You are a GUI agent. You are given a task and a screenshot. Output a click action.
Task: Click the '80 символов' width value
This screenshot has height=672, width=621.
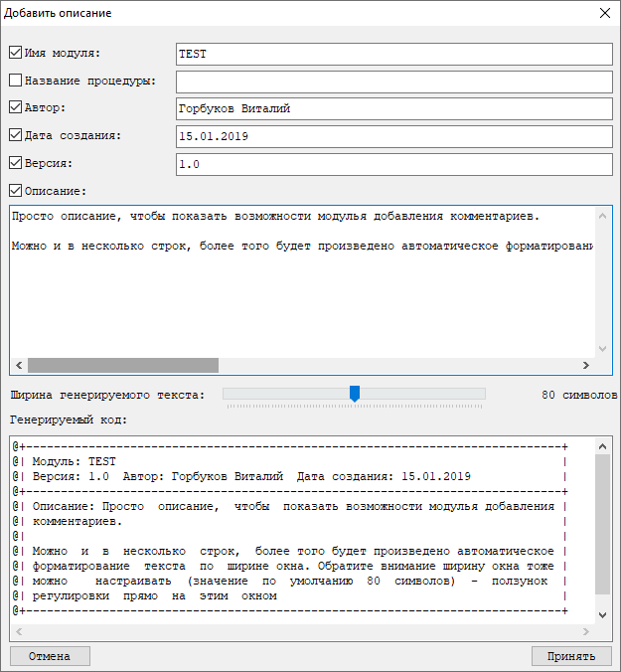579,395
